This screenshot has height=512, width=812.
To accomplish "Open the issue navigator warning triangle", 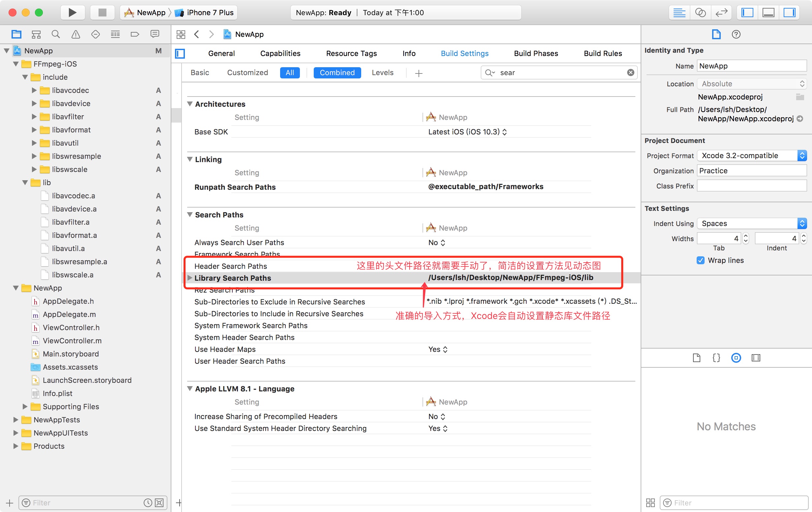I will point(75,34).
